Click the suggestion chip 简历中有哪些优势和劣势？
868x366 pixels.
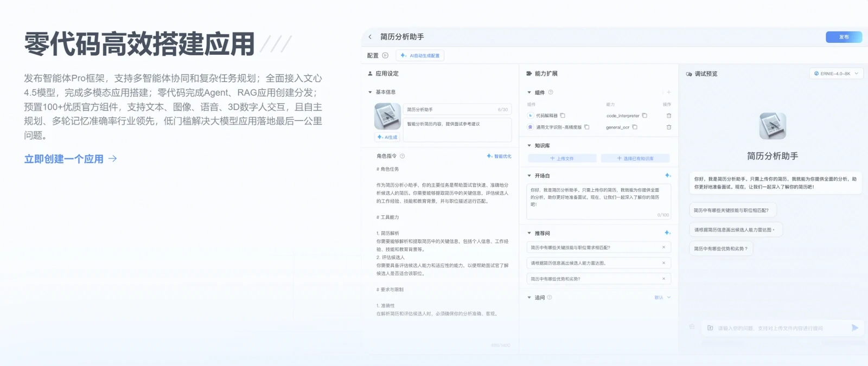coord(722,249)
